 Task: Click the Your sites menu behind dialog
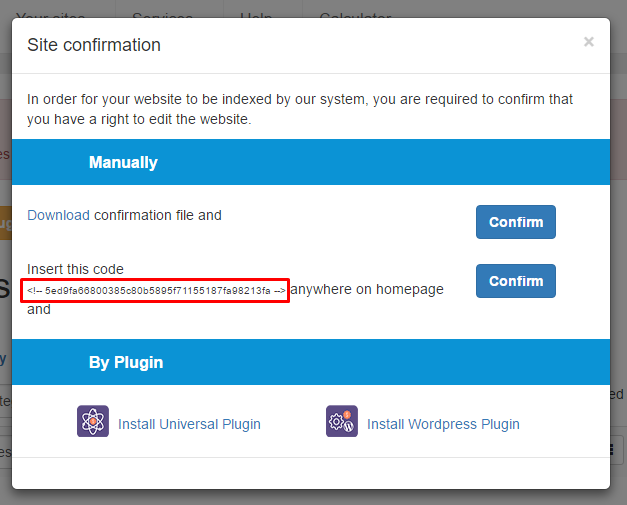50,15
